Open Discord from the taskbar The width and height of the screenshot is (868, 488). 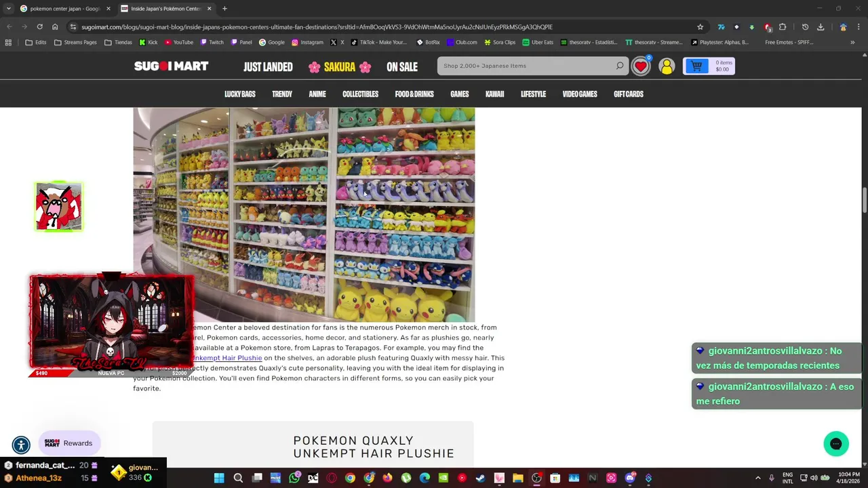click(630, 478)
